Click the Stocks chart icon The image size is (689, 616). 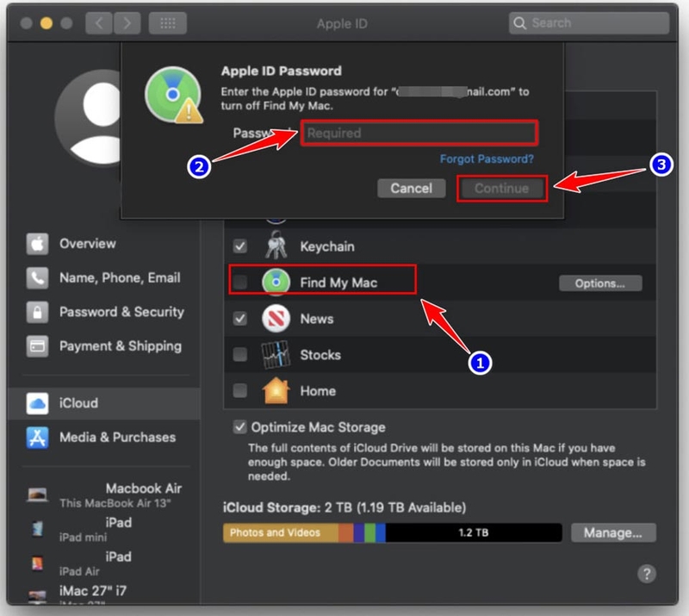click(276, 354)
